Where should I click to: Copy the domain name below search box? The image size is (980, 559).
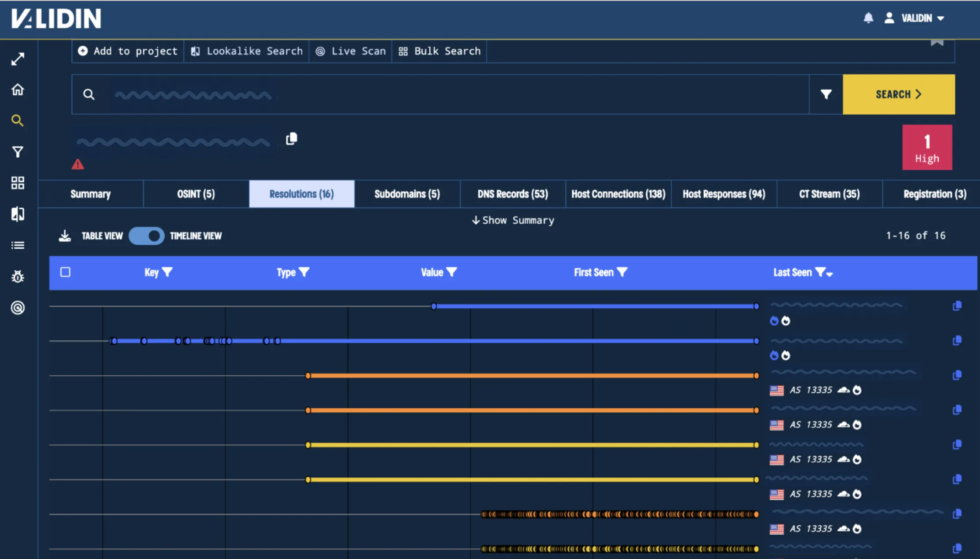[291, 139]
